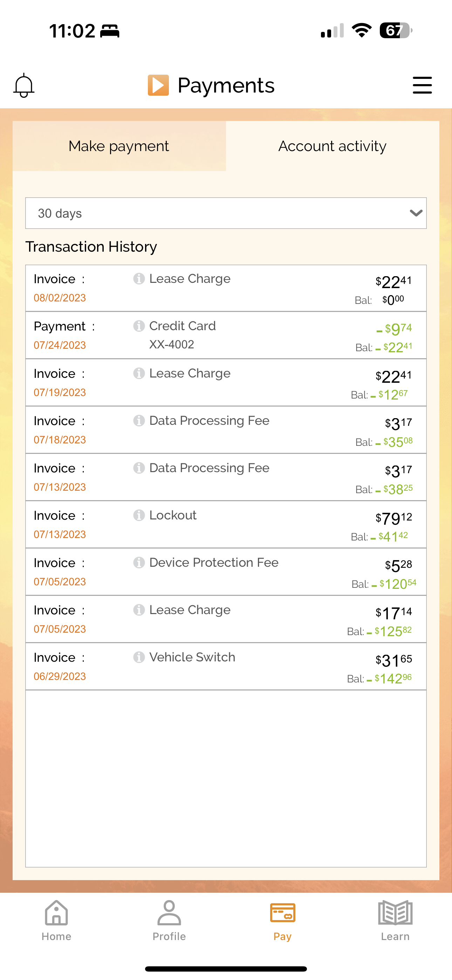Viewport: 452px width, 980px height.
Task: Tap the orange Payments play logo
Action: point(158,85)
